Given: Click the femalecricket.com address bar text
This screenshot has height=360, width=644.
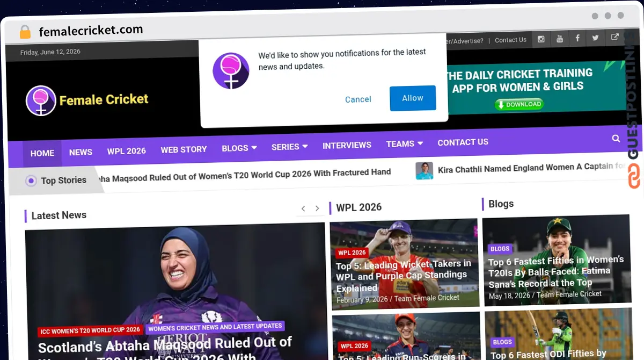Looking at the screenshot, I should (x=91, y=31).
